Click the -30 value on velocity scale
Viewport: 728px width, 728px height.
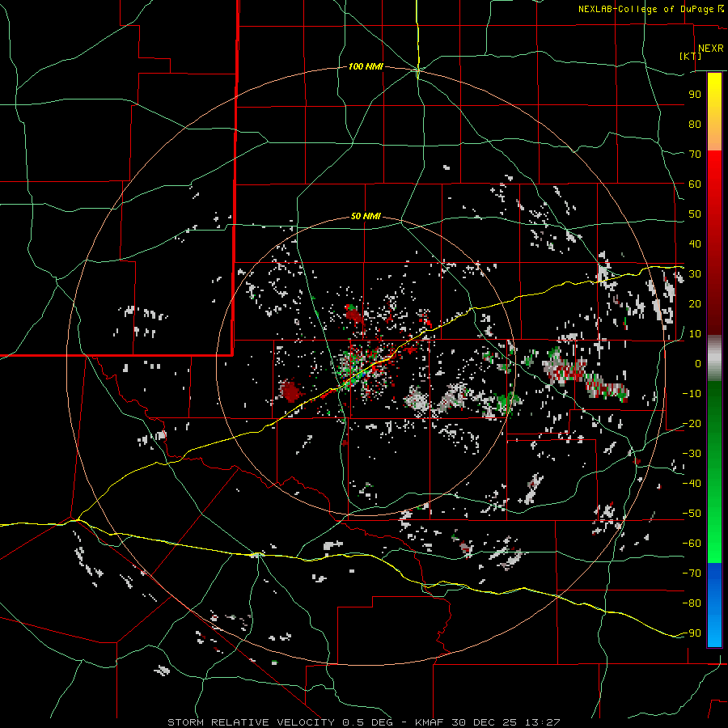[x=692, y=454]
